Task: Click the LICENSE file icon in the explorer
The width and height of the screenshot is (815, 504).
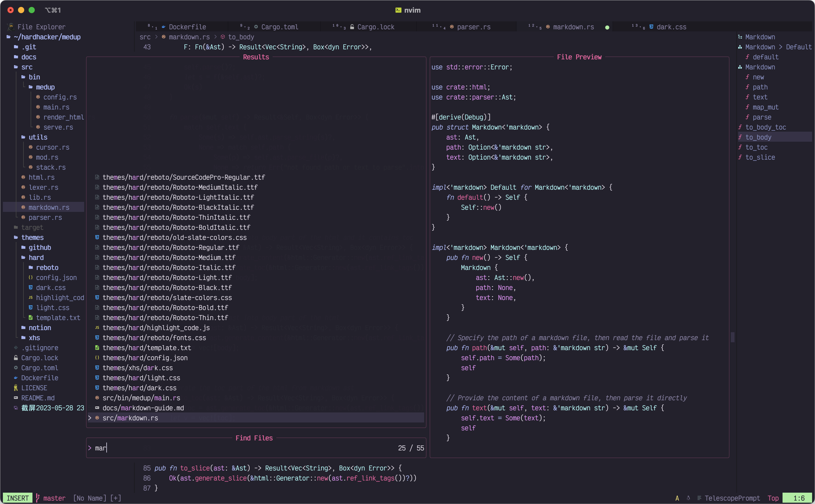Action: tap(16, 388)
